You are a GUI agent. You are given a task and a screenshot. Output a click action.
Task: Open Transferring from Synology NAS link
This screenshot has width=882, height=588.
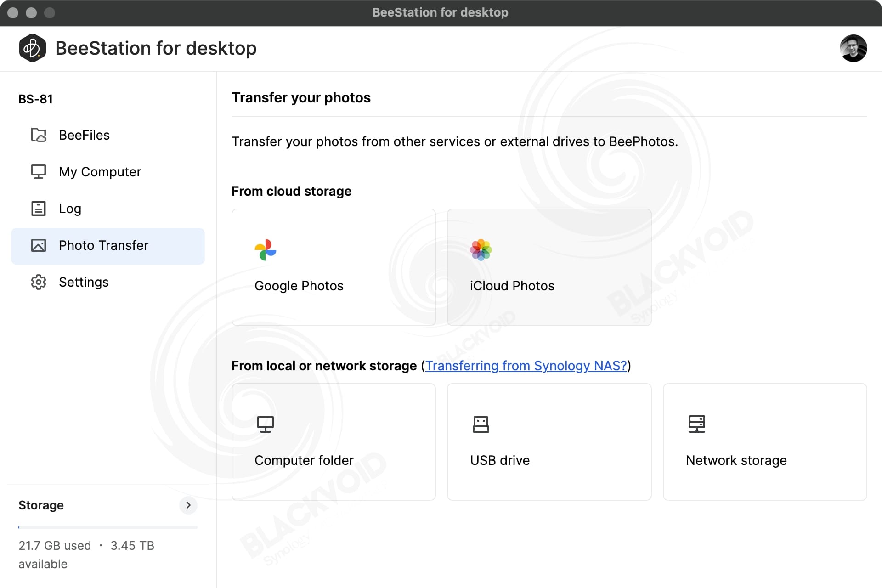(526, 366)
